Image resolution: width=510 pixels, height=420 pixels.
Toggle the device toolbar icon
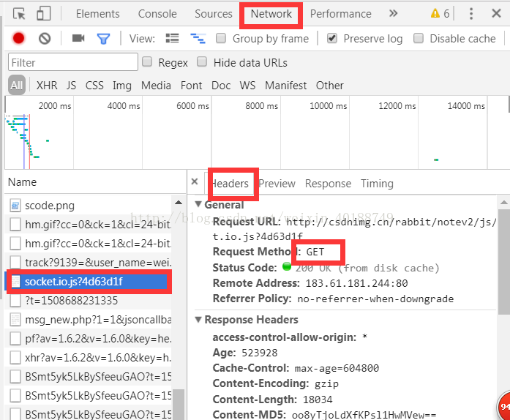[44, 14]
